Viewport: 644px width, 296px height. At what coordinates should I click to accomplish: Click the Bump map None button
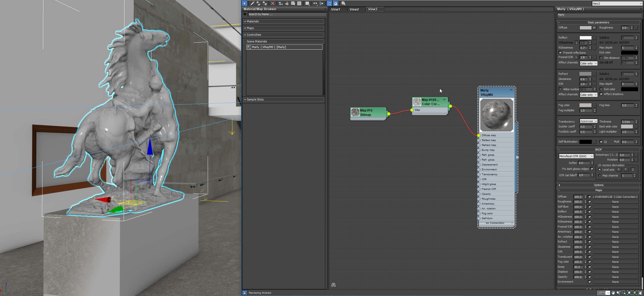coord(615,267)
